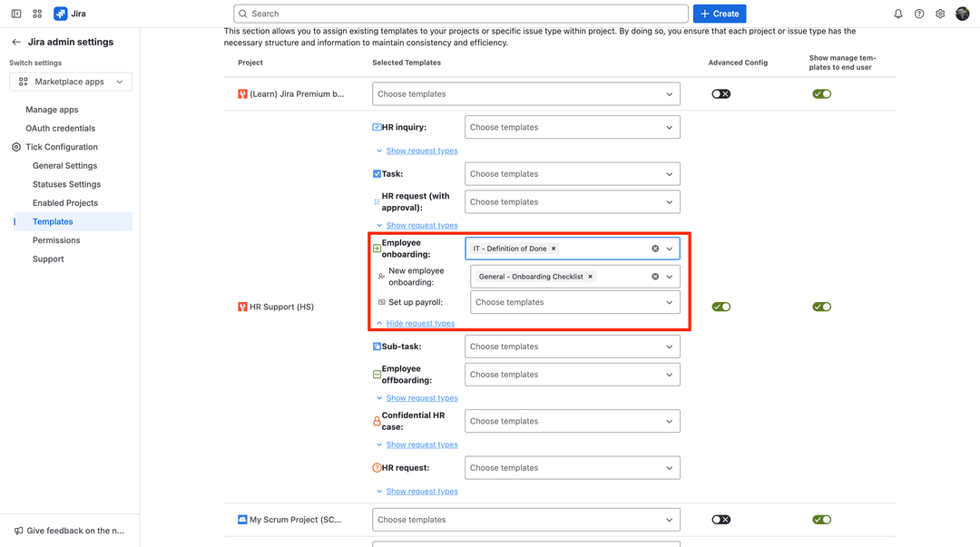980x547 pixels.
Task: Open Jira settings via the gear icon
Action: tap(940, 13)
